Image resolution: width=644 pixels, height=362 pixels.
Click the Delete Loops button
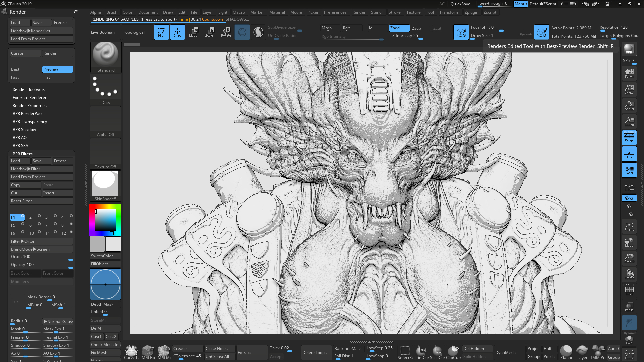click(x=316, y=353)
